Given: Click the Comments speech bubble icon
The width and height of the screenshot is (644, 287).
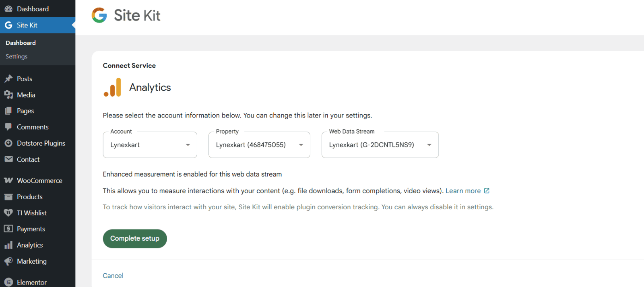Looking at the screenshot, I should 8,127.
